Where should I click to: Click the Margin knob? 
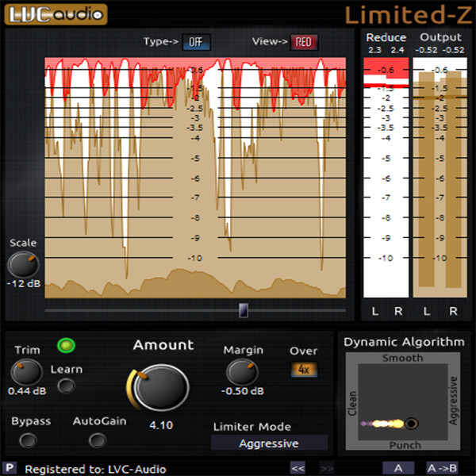pyautogui.click(x=242, y=371)
